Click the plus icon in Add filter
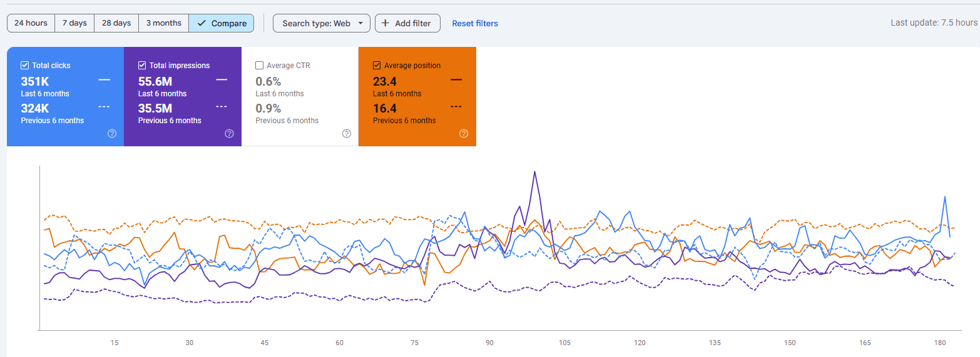The height and width of the screenshot is (357, 980). [385, 23]
